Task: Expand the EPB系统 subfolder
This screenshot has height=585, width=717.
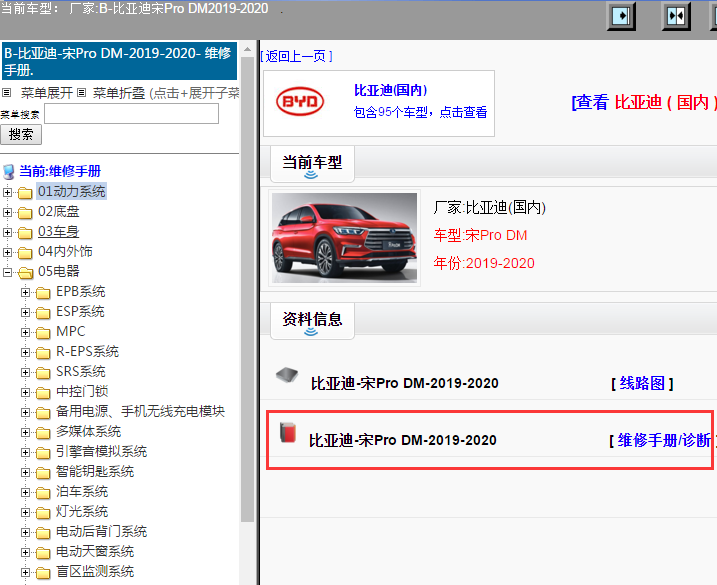Action: pos(26,292)
